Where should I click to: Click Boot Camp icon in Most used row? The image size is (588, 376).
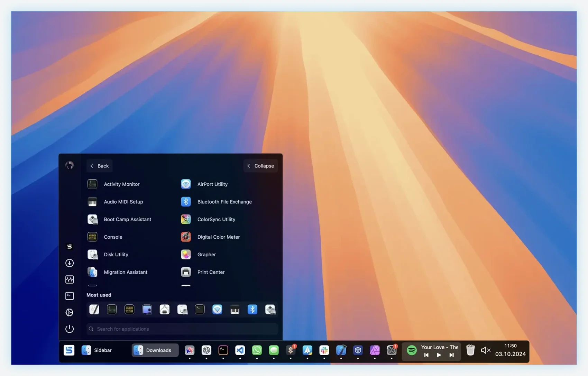[270, 310]
